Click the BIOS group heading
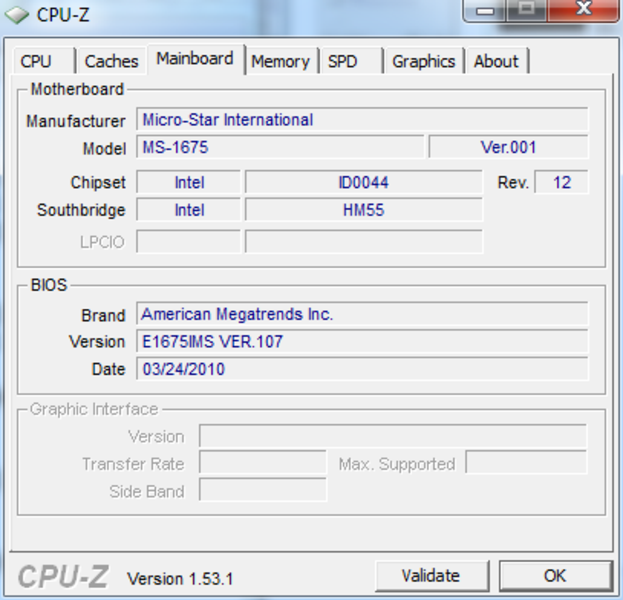Screen dimensions: 623x600 49,285
